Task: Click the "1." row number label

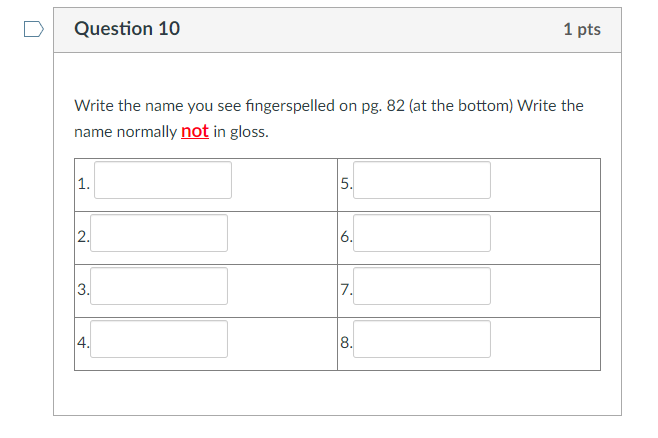Action: coord(84,184)
